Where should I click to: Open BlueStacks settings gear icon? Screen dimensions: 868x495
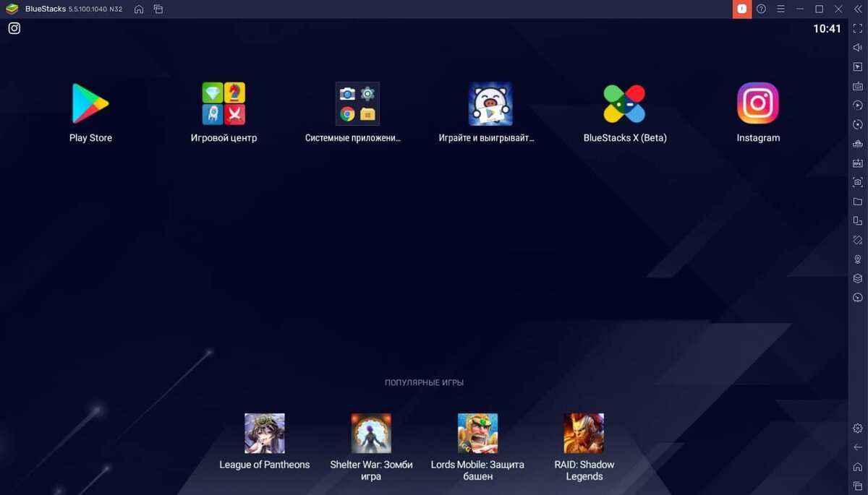[x=858, y=428]
